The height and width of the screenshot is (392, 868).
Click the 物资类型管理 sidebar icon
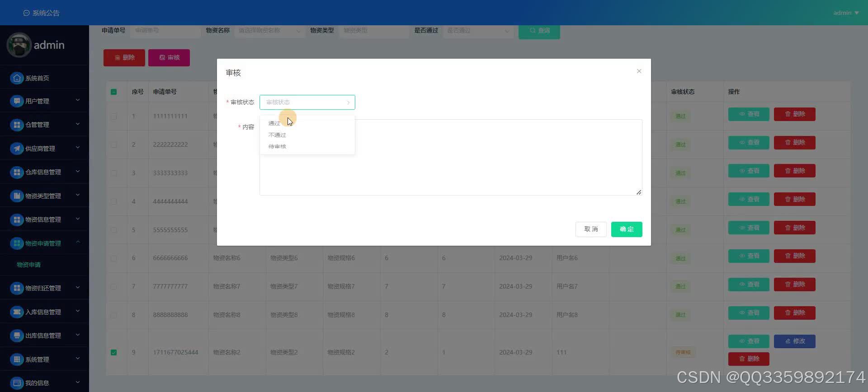click(17, 196)
